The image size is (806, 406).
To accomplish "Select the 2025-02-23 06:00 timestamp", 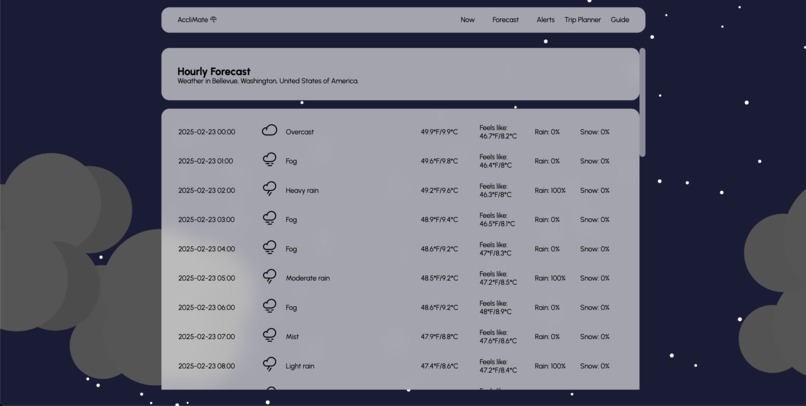I will click(x=207, y=308).
